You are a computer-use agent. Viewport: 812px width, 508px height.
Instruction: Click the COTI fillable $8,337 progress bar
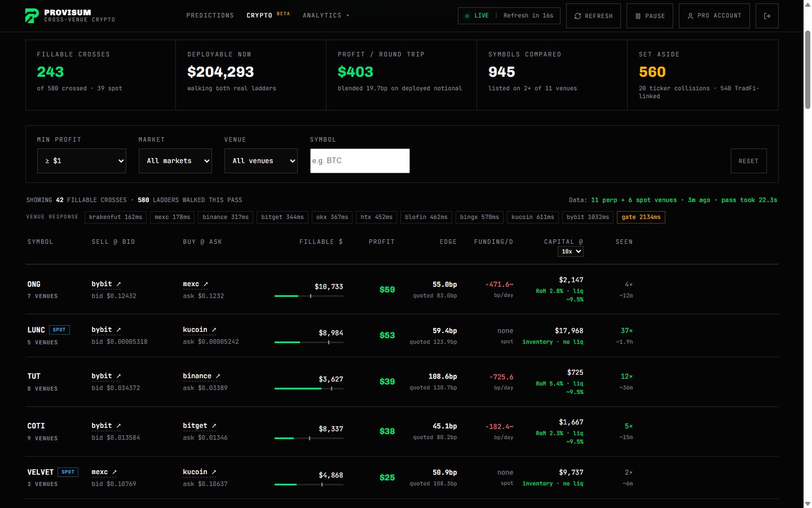(x=309, y=438)
